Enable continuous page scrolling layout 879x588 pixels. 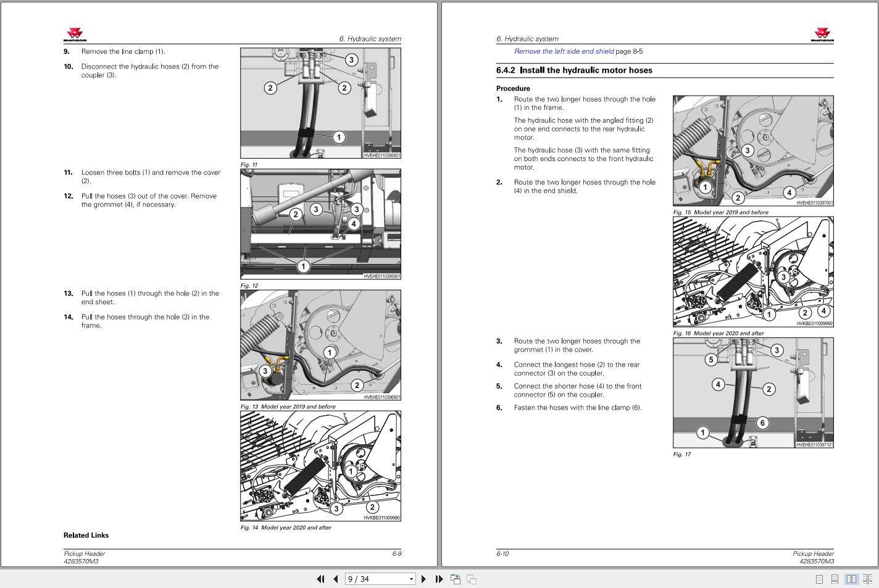[x=835, y=579]
